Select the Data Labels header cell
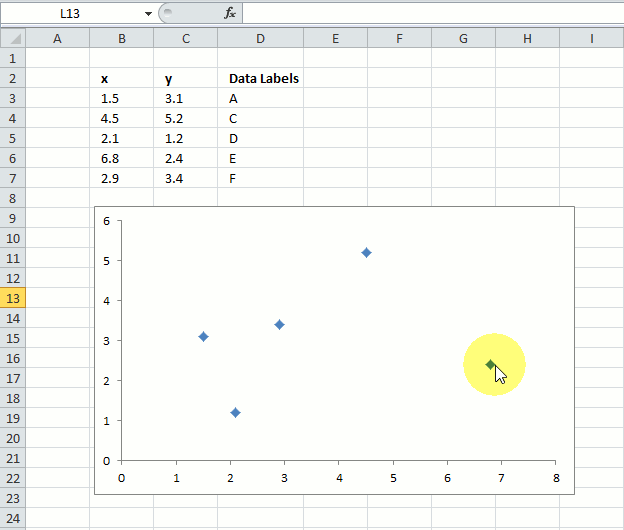The height and width of the screenshot is (530, 624). point(262,79)
